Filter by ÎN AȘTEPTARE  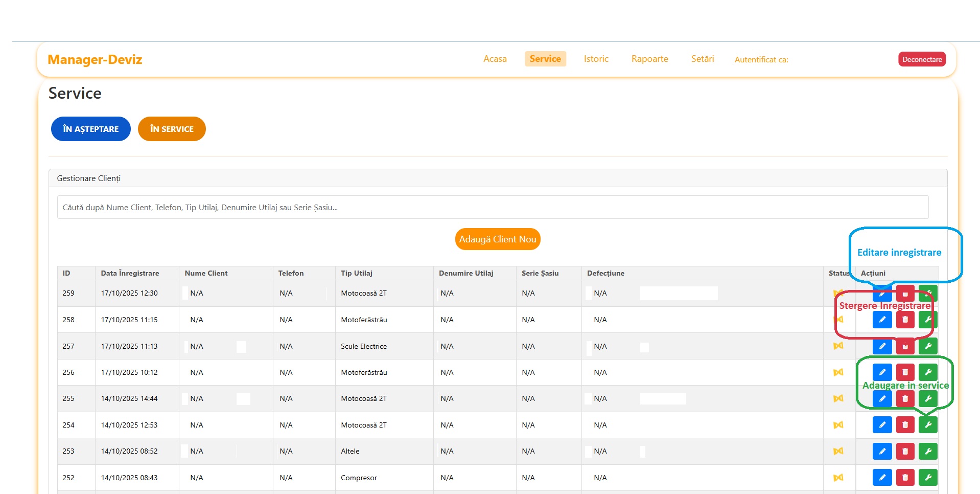tap(90, 129)
